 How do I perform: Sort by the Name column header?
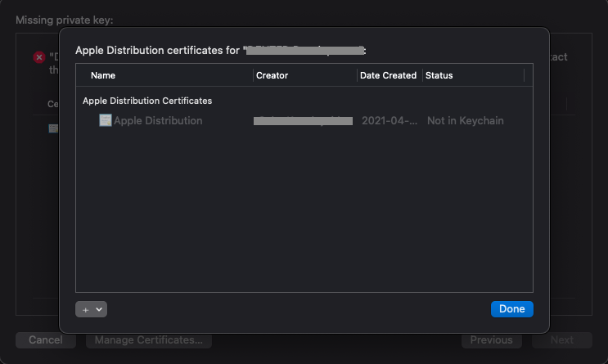pyautogui.click(x=103, y=75)
